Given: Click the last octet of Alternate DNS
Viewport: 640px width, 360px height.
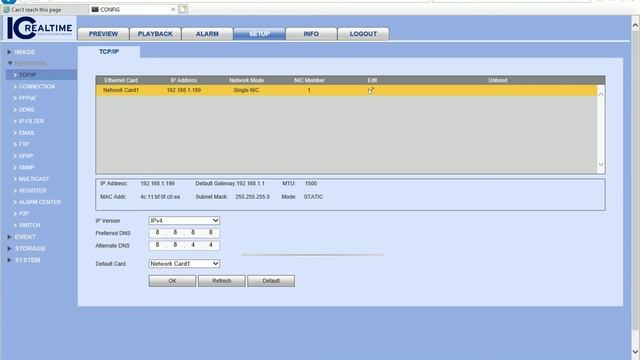Looking at the screenshot, I should point(211,245).
